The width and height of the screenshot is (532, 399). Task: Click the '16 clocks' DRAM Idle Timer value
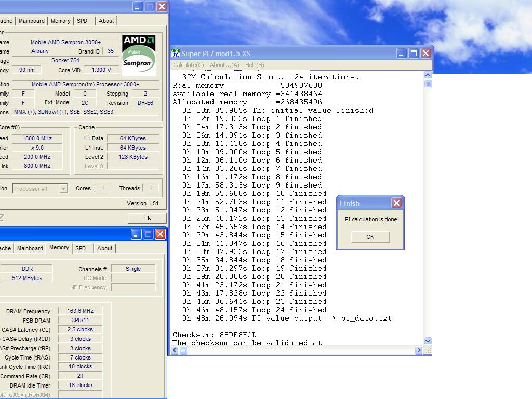click(81, 385)
